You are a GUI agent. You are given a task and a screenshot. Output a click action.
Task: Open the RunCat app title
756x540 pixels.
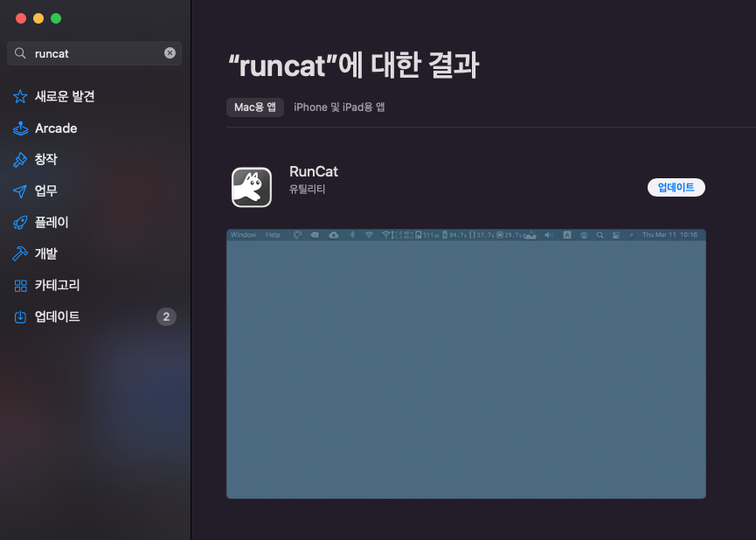pyautogui.click(x=314, y=171)
